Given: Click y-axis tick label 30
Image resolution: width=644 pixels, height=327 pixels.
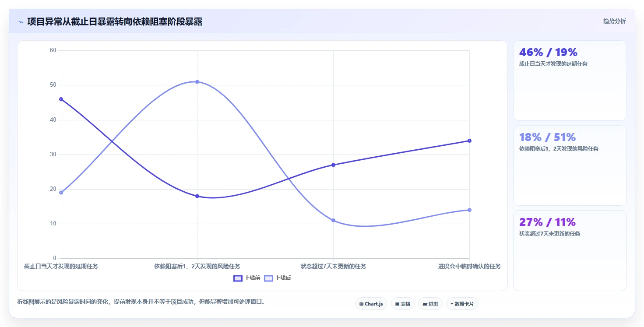Looking at the screenshot, I should (53, 155).
